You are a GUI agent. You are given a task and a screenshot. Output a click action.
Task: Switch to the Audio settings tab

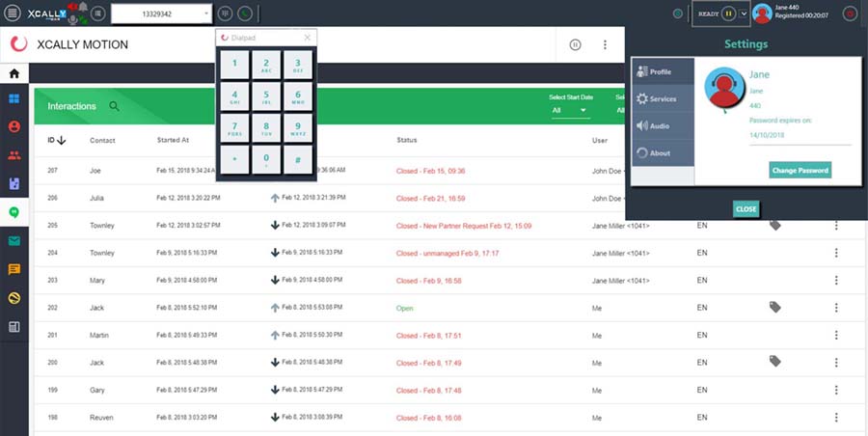point(662,126)
